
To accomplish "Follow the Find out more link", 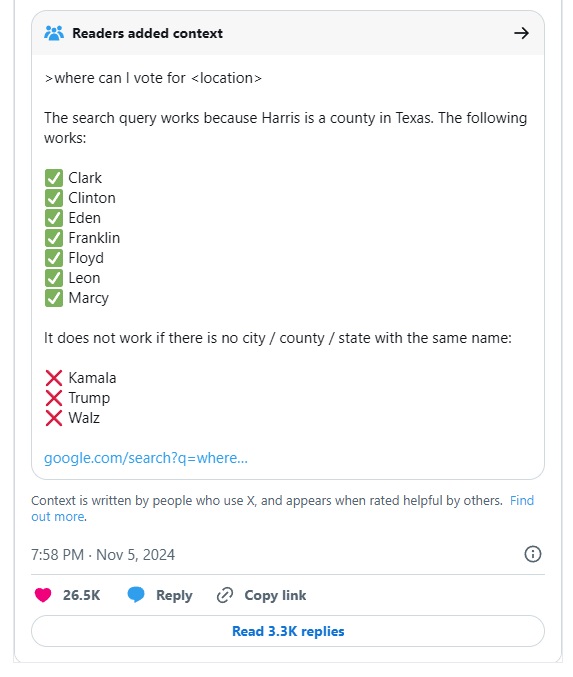I will 282,509.
